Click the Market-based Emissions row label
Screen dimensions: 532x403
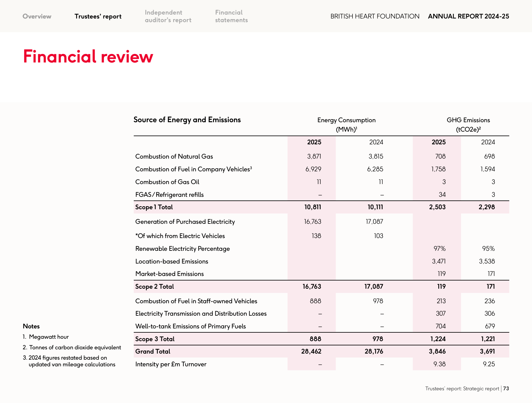(x=170, y=274)
